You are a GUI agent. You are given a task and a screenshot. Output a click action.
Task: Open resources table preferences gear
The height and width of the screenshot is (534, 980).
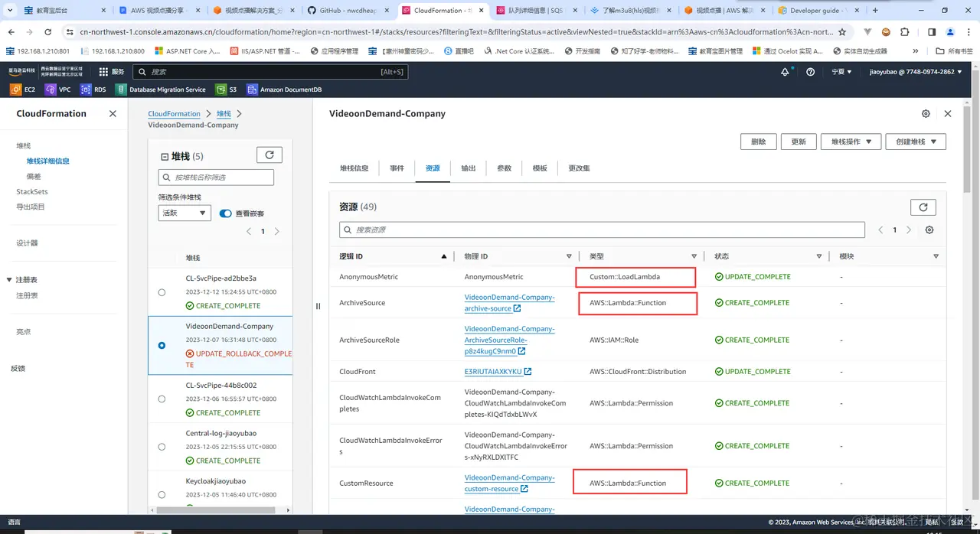929,230
